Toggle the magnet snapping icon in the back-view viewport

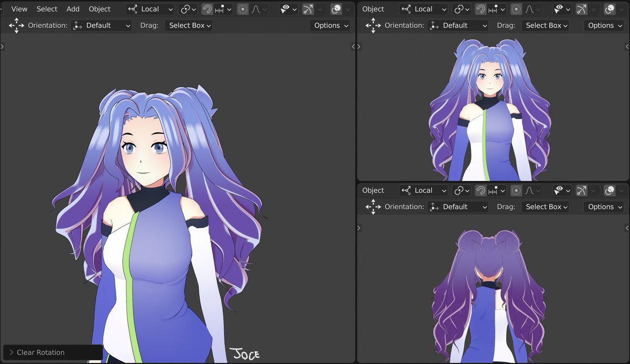coord(481,190)
